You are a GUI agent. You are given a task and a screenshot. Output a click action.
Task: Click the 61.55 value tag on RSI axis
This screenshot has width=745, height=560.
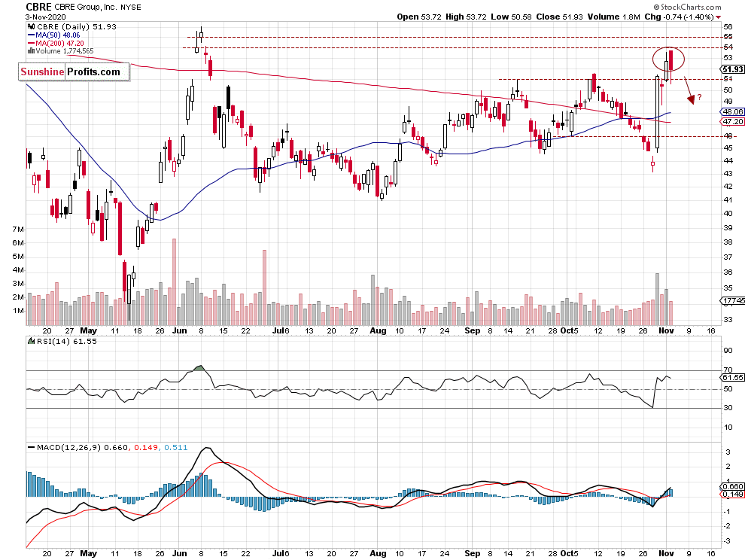pyautogui.click(x=733, y=377)
